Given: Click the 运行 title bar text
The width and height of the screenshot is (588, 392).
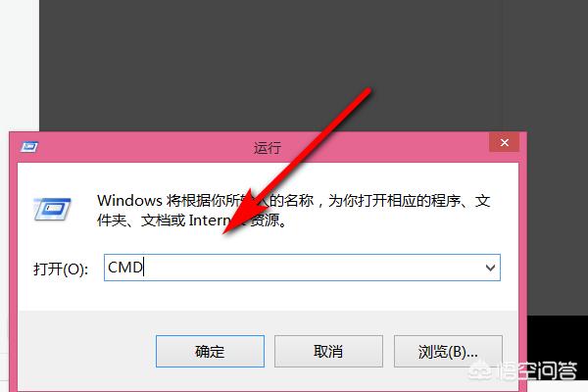Looking at the screenshot, I should [x=267, y=147].
